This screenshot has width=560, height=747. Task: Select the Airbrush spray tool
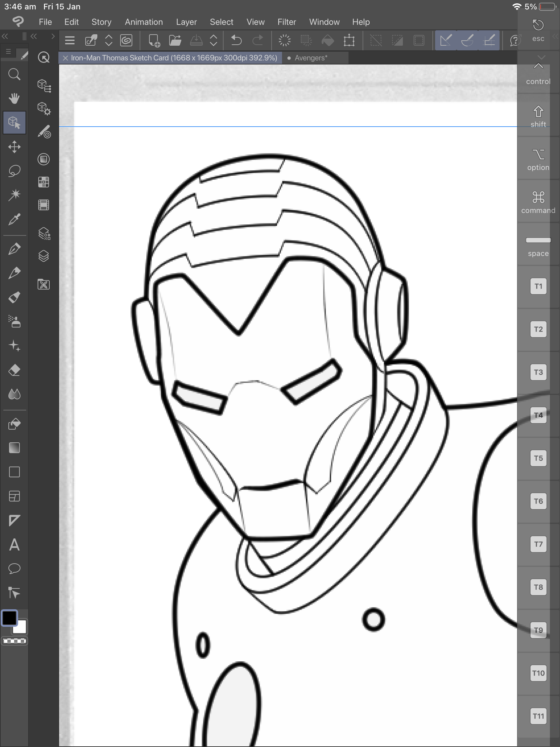coord(14,321)
